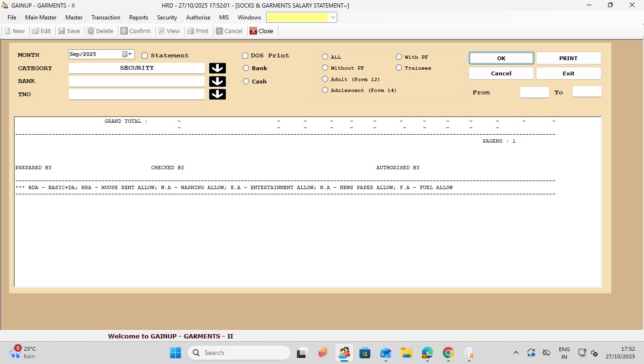Select the Without PF radio option
This screenshot has width=644, height=364.
pos(325,68)
